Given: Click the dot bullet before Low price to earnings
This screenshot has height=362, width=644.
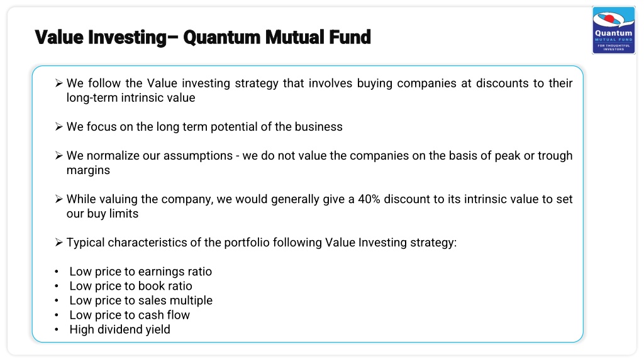Looking at the screenshot, I should click(57, 271).
